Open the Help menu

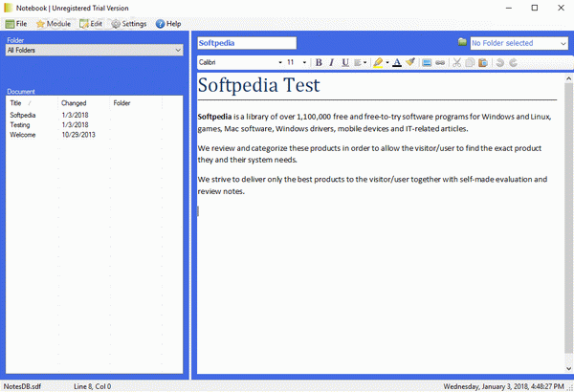(x=168, y=24)
